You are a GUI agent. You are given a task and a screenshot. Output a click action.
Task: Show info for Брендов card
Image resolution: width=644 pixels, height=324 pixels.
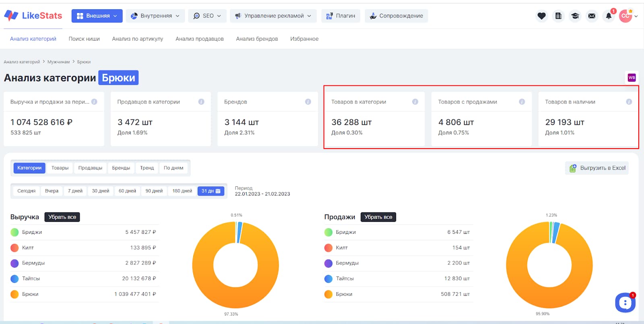[308, 102]
